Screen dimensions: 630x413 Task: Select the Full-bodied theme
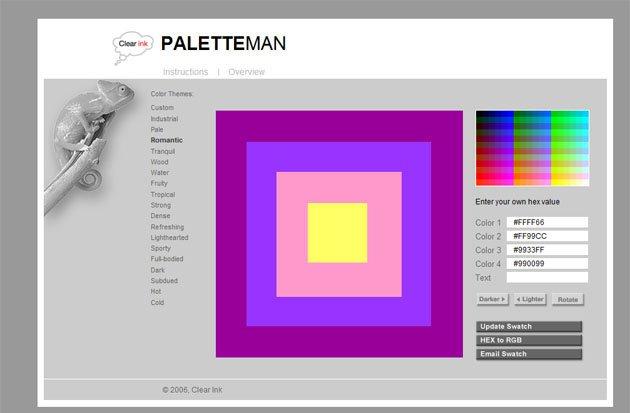point(167,259)
